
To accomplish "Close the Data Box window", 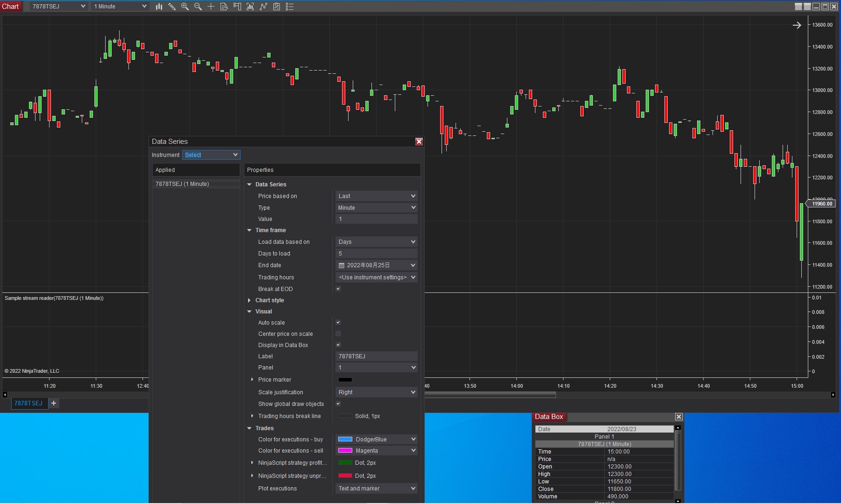I will pos(679,417).
